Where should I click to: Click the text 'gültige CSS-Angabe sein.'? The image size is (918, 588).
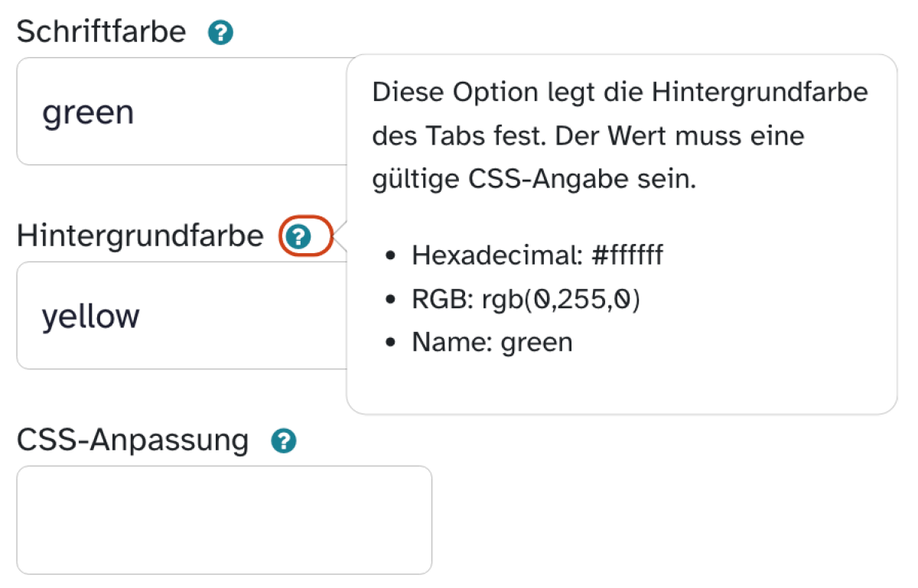[534, 180]
